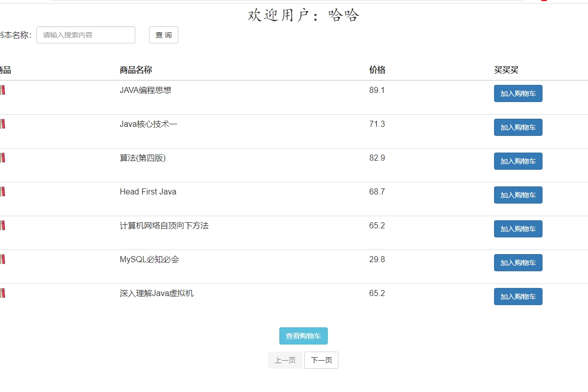Select the product name 算法(第四版)
This screenshot has width=588, height=392.
pos(142,158)
